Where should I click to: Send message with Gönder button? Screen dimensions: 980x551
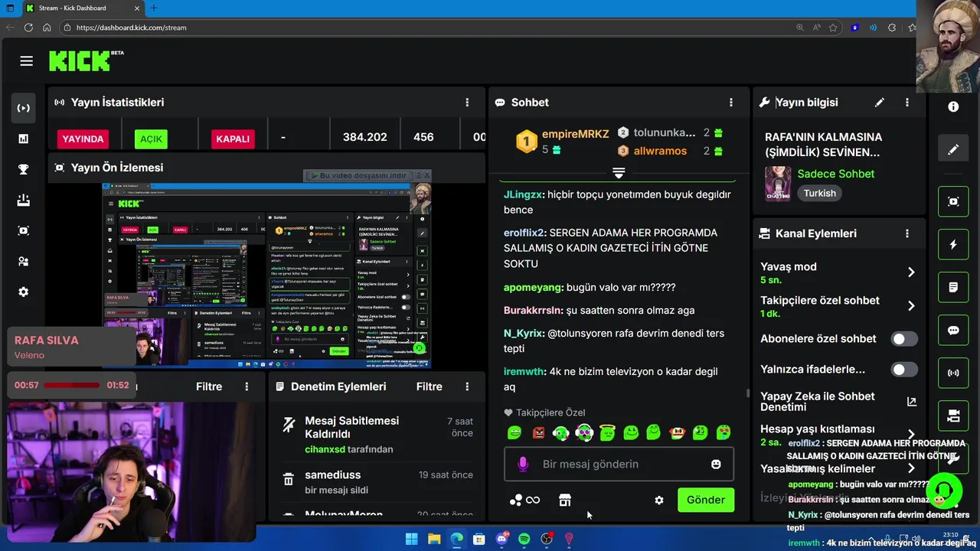[x=706, y=500]
